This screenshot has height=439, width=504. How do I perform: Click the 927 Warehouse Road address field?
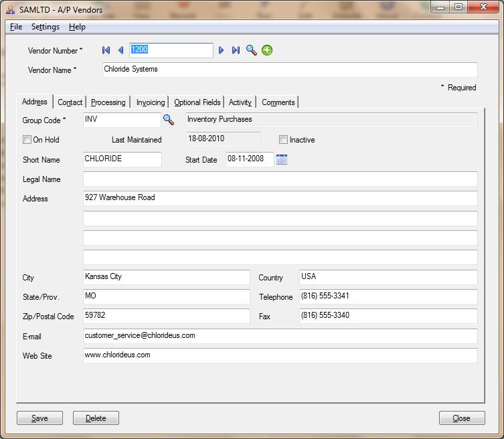click(280, 198)
